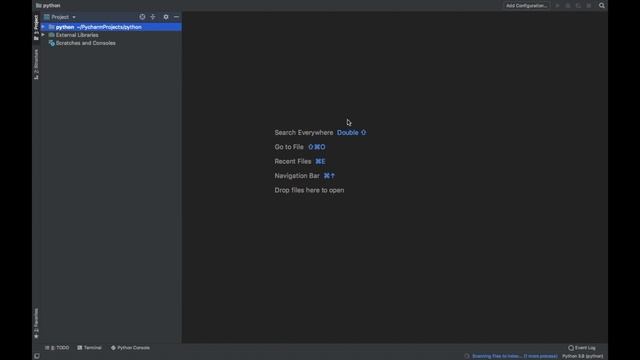
Task: Click the Search Everywhere hint text
Action: [x=304, y=133]
